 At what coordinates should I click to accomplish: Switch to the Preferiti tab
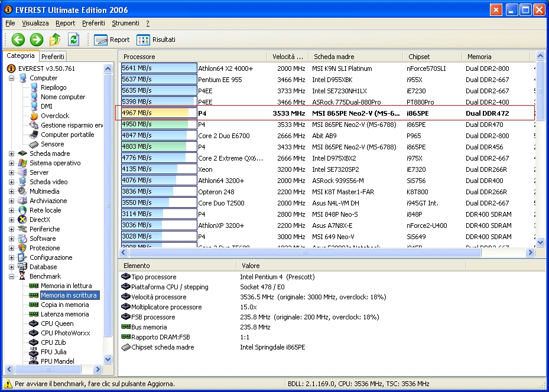[53, 56]
